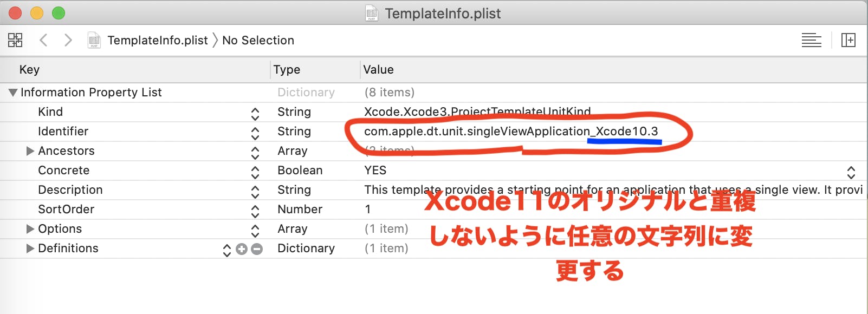The height and width of the screenshot is (314, 868).
Task: Expand the Ancestors array
Action: tap(30, 151)
